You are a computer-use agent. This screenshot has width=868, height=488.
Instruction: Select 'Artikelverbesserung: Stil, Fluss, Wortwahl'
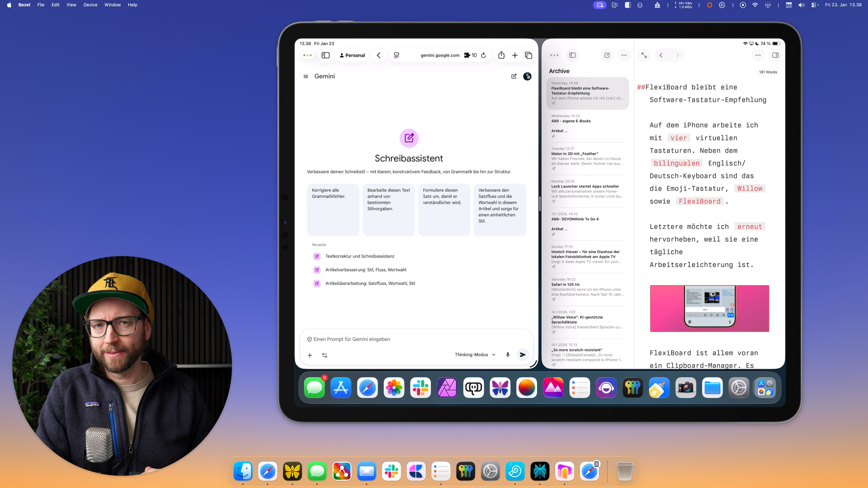pos(365,270)
